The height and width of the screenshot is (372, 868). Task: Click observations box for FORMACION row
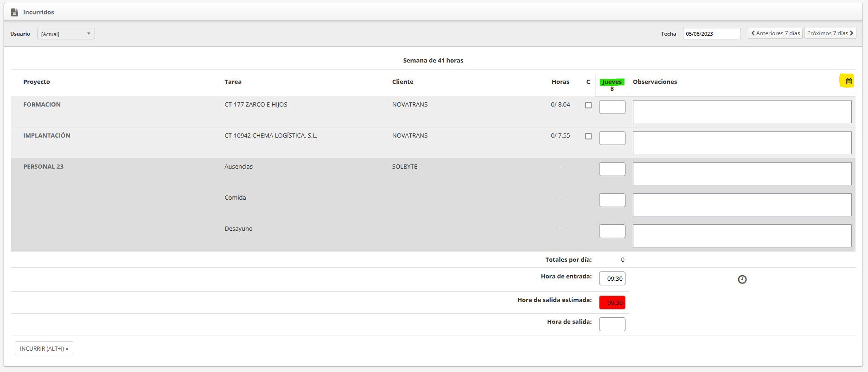tap(742, 112)
